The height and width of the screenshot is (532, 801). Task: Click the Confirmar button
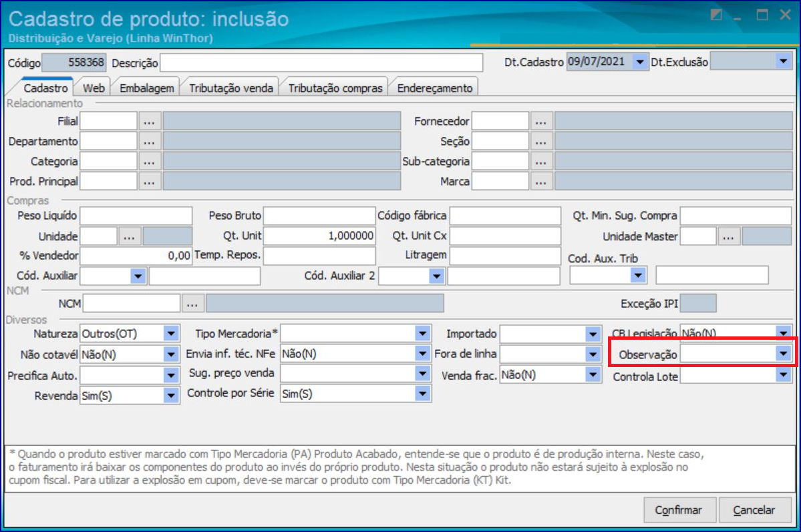coord(679,510)
